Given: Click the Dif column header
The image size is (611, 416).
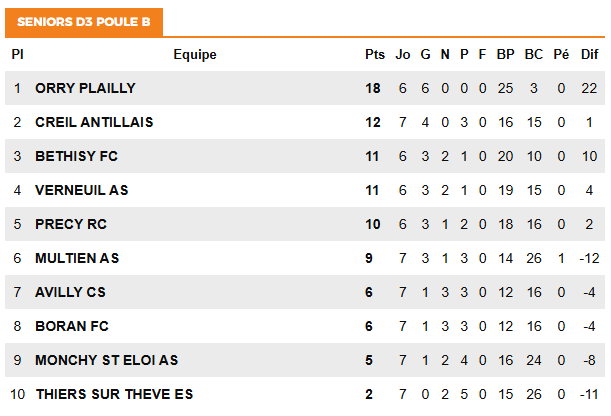Looking at the screenshot, I should click(589, 55).
